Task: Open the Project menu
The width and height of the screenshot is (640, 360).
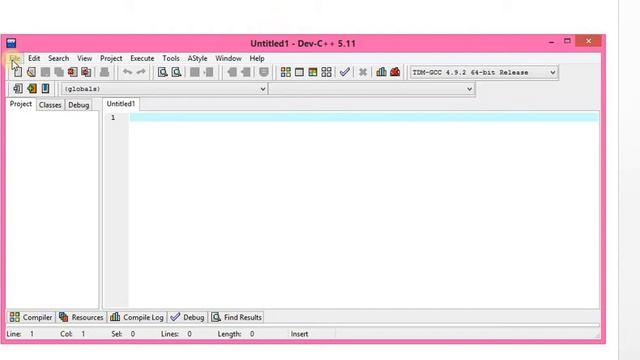Action: click(x=111, y=58)
